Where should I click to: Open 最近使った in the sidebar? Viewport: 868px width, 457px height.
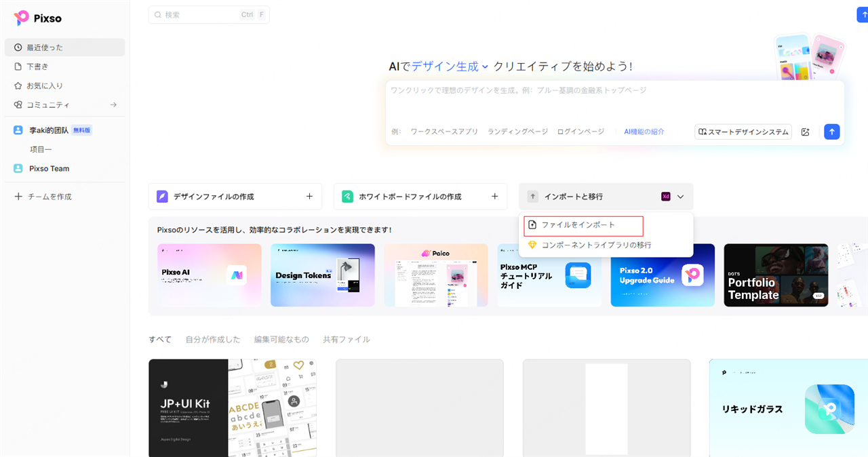[65, 47]
